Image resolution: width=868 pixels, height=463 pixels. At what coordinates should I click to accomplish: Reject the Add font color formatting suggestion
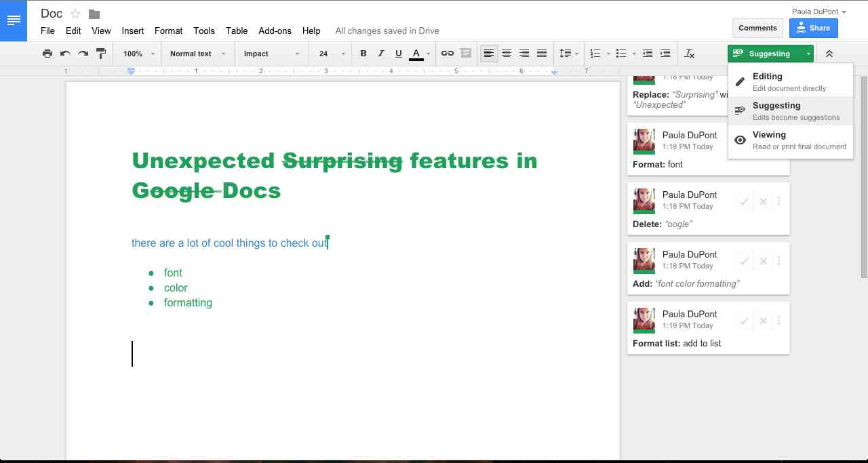pos(763,261)
